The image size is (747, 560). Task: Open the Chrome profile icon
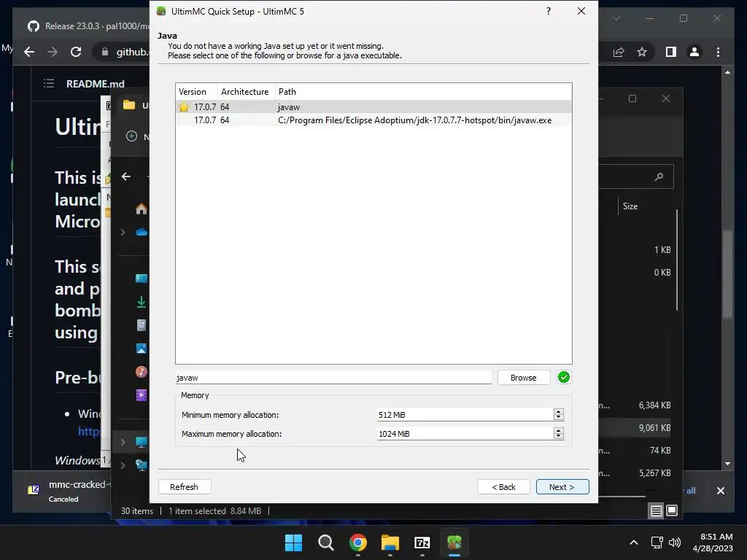(694, 52)
